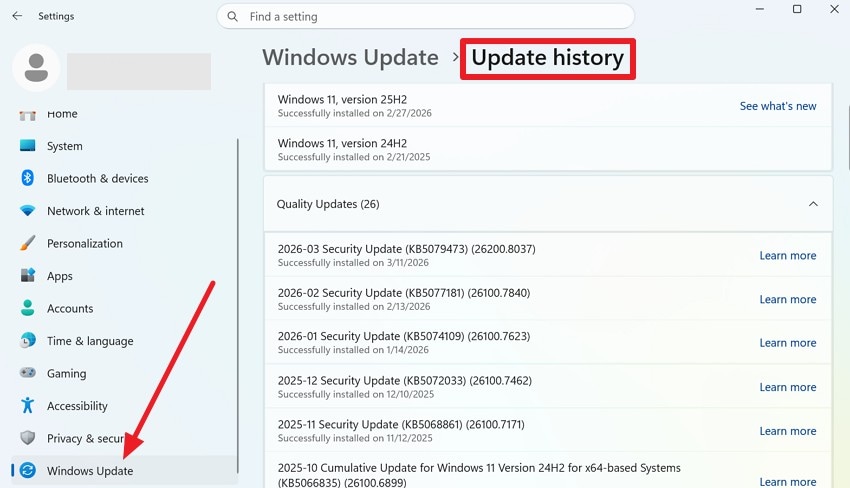Screen dimensions: 850x488
Task: Click the user profile avatar
Action: (36, 68)
